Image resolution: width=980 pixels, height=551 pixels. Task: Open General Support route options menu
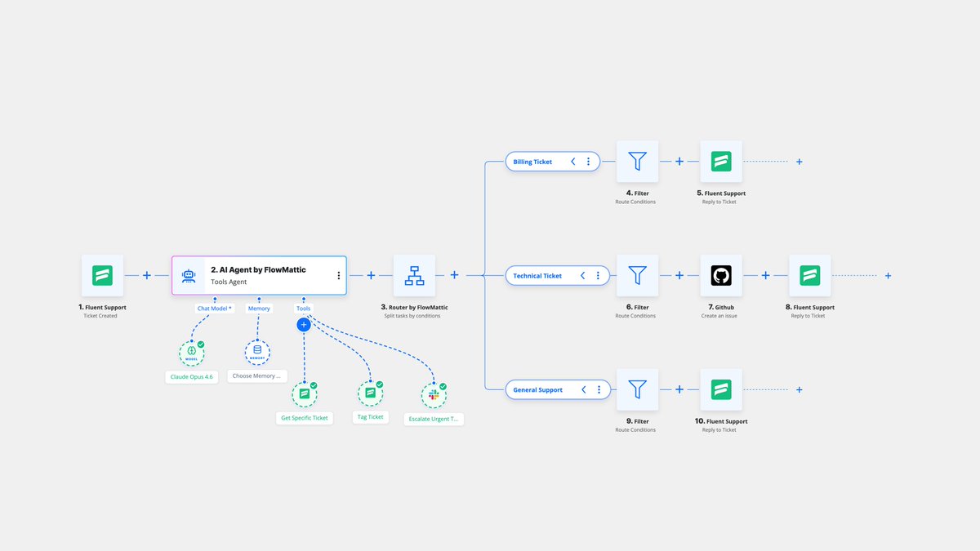click(599, 389)
